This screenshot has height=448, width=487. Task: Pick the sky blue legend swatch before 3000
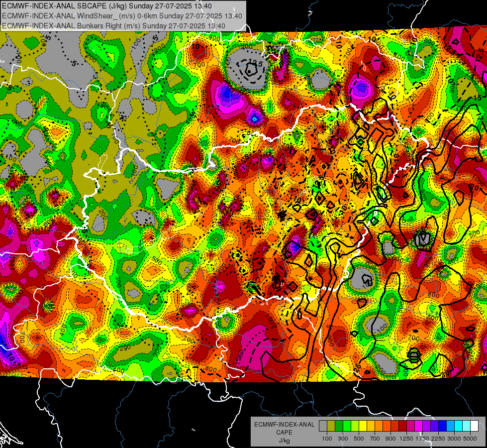tap(451, 426)
